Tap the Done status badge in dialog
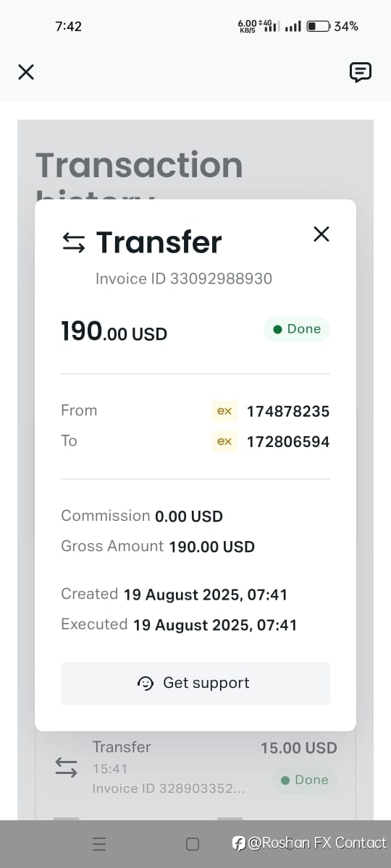Viewport: 391px width, 868px height. (297, 329)
